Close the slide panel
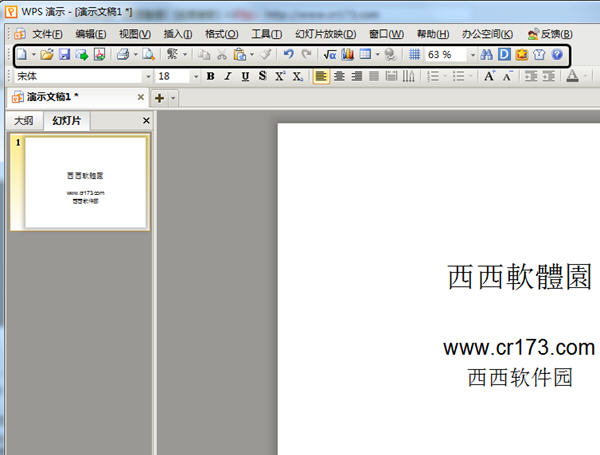Viewport: 600px width, 455px height. tap(146, 121)
